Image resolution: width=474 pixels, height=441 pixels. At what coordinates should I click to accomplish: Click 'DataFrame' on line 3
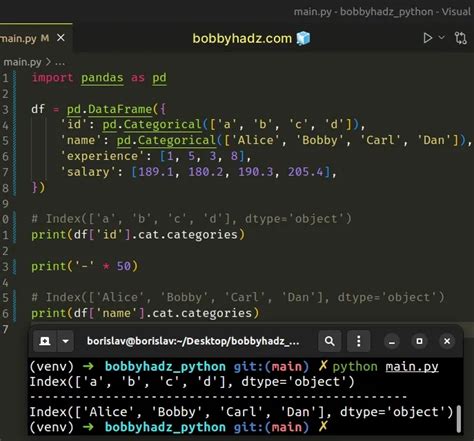click(120, 109)
